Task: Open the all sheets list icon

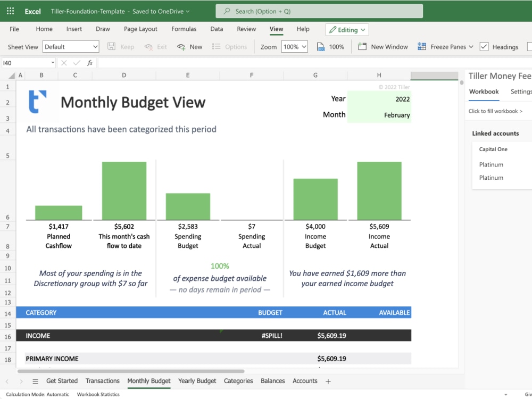Action: (35, 381)
